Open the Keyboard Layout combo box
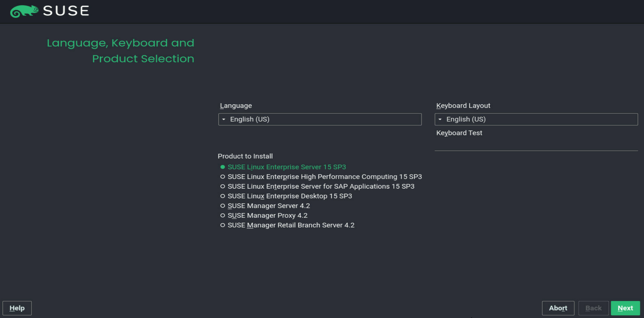This screenshot has height=318, width=644. 536,119
